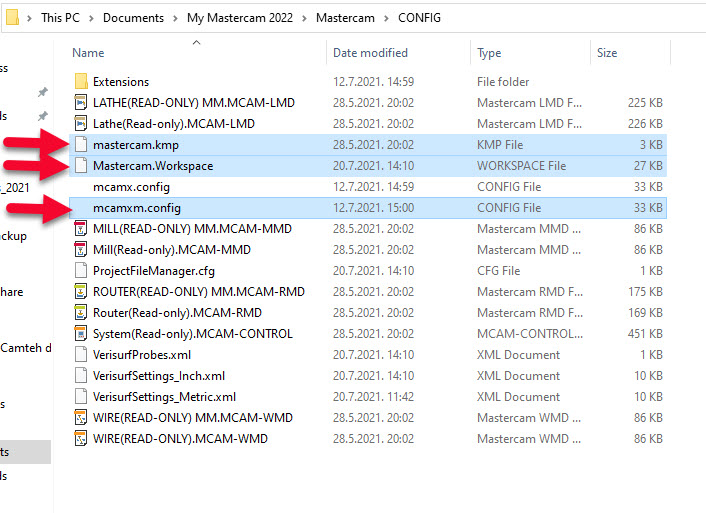Expand the chevron after My Mastercam 2022
The image size is (706, 513).
point(304,18)
